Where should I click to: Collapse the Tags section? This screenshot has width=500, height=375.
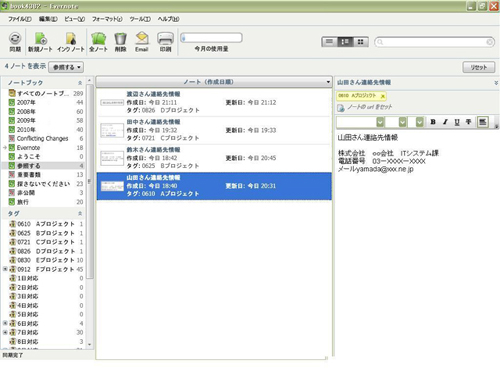point(80,213)
